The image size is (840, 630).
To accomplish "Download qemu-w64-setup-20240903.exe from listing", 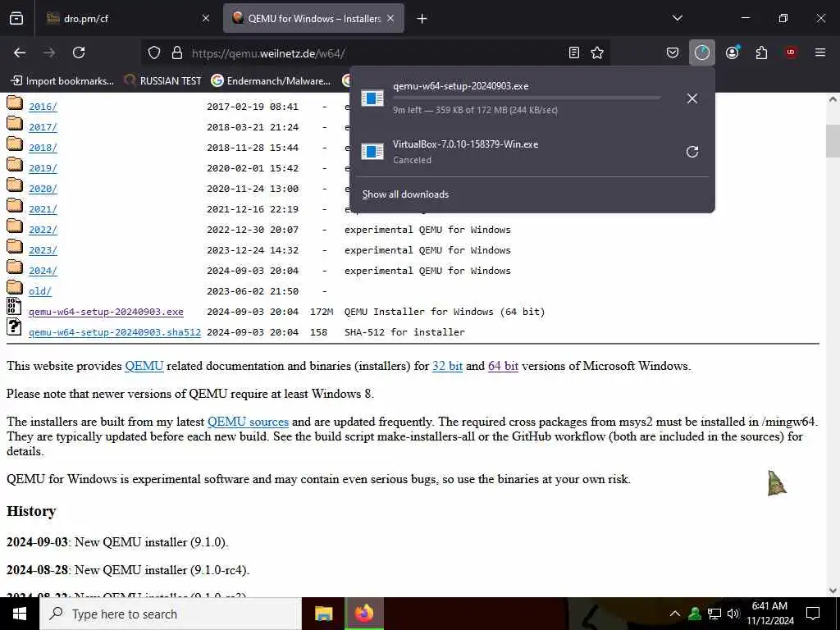I will [106, 312].
